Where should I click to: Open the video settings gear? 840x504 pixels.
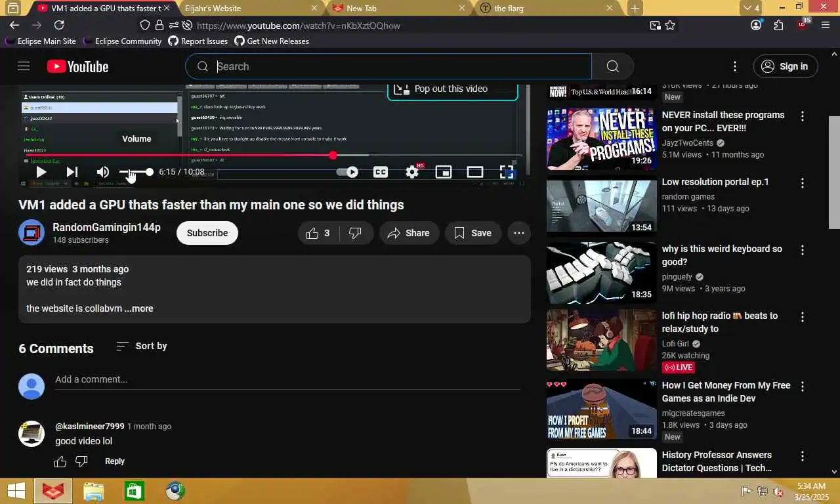click(412, 172)
